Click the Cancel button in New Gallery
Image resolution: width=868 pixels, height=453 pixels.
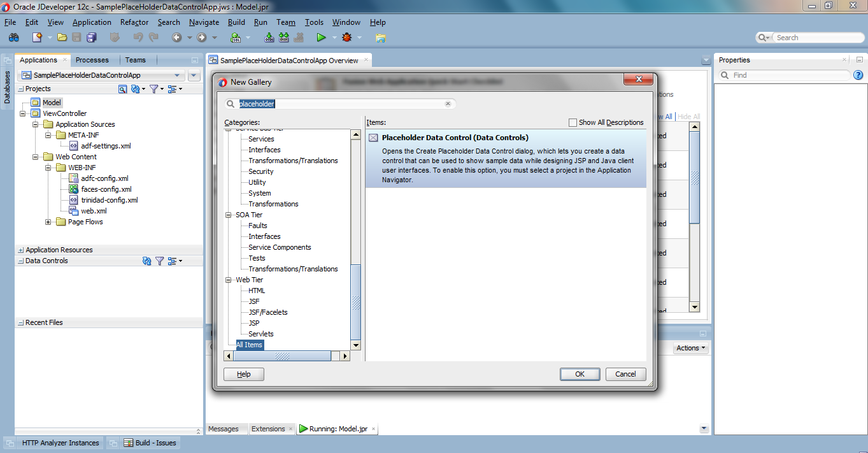[x=625, y=374]
